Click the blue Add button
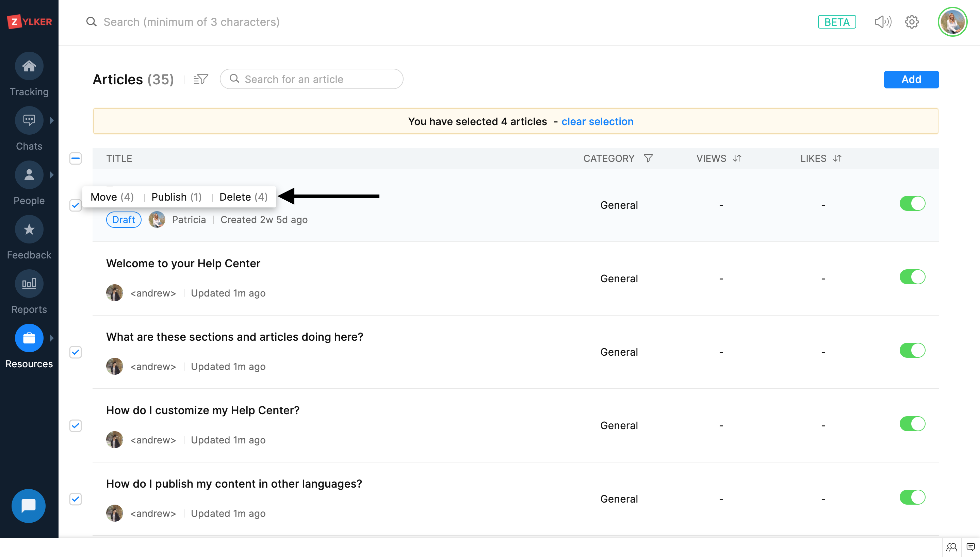 [911, 79]
